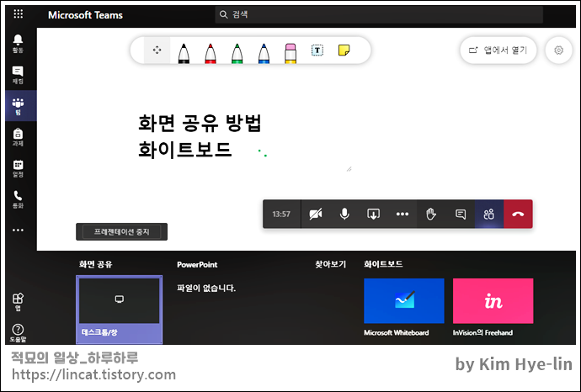
Task: Click the PowerPoint section heading
Action: 197,265
